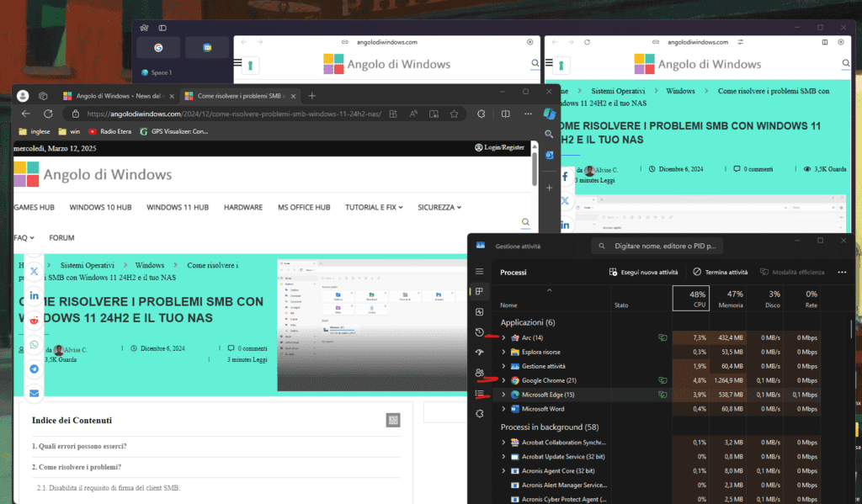The height and width of the screenshot is (504, 862).
Task: Open the Login/Register link
Action: click(x=500, y=147)
